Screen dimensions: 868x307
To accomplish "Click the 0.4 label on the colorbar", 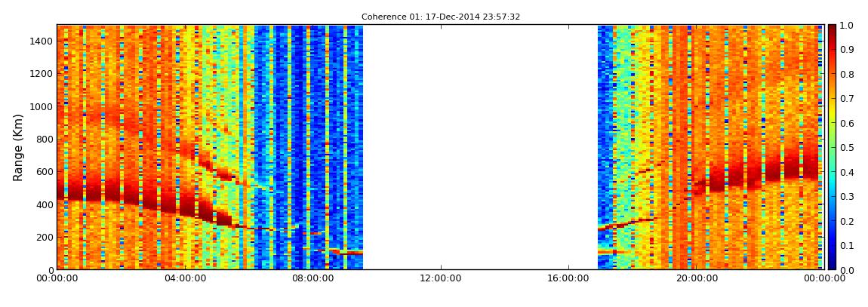I will pyautogui.click(x=848, y=172).
